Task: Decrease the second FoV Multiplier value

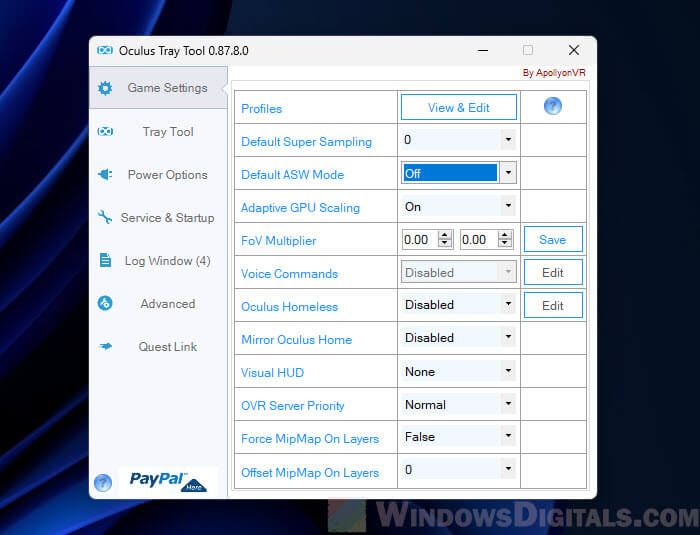Action: pyautogui.click(x=504, y=244)
